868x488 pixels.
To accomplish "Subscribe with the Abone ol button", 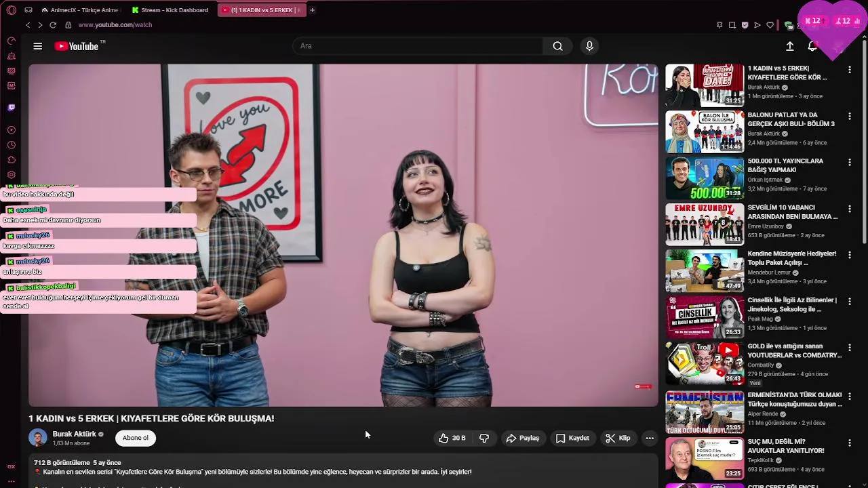I will tap(136, 438).
